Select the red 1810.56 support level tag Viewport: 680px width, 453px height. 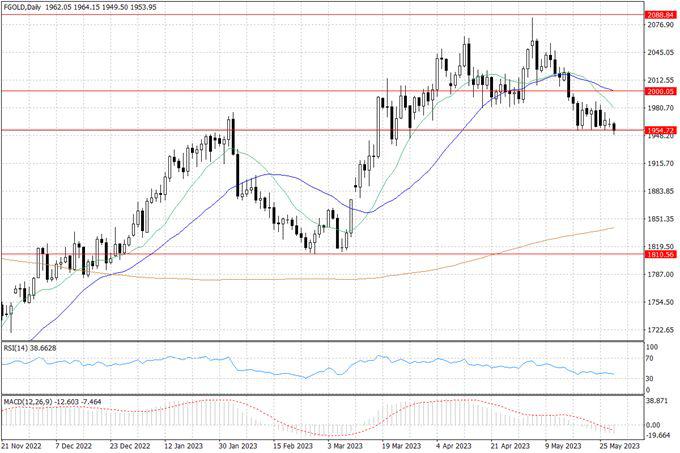pos(661,254)
